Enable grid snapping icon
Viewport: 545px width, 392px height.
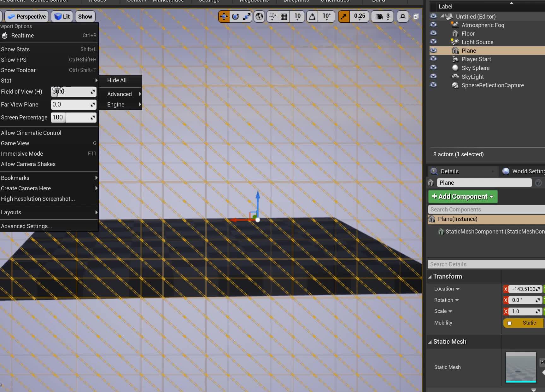pyautogui.click(x=284, y=16)
